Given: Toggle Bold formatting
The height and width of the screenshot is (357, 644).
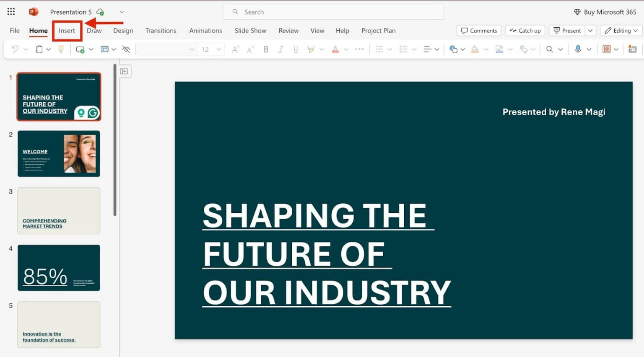Looking at the screenshot, I should click(266, 49).
